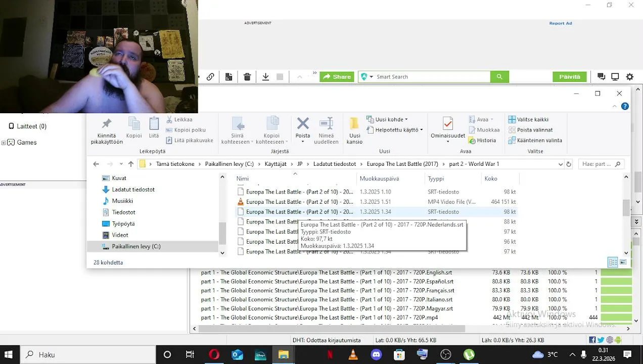Open Ominaisuudet properties icon

(448, 123)
